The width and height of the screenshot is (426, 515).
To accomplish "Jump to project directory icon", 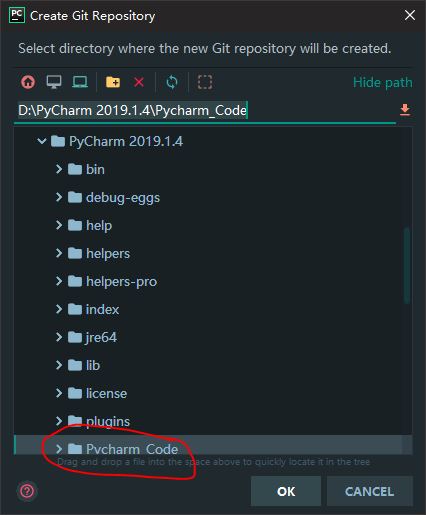I will tap(80, 82).
